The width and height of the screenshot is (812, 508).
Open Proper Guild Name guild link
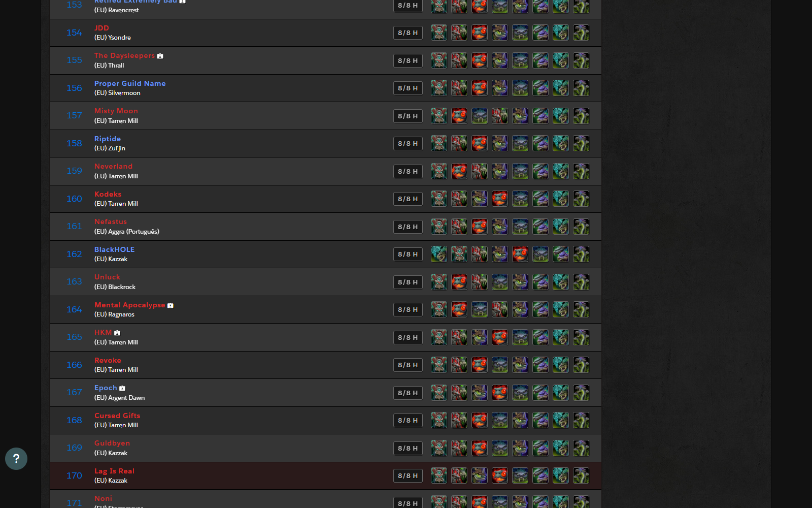[130, 83]
